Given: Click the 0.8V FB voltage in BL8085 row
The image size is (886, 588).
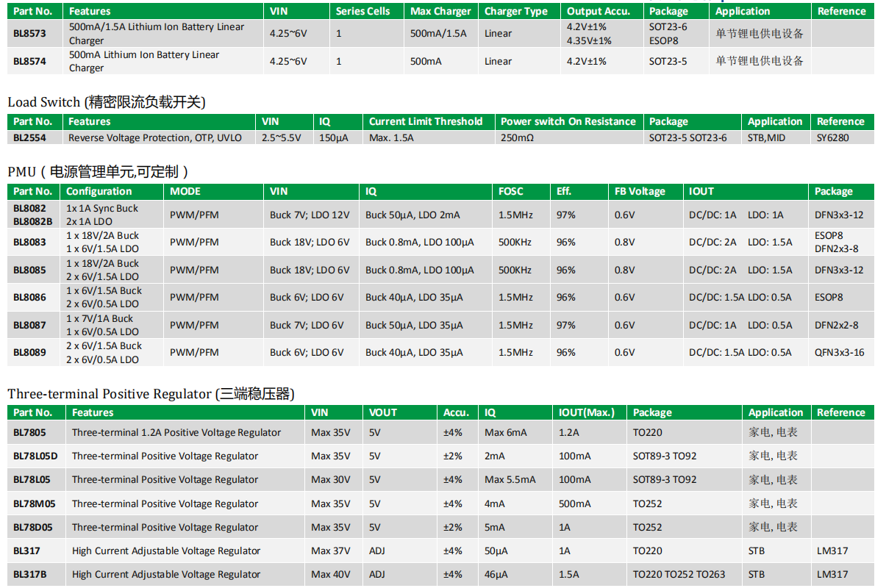Looking at the screenshot, I should click(x=625, y=270).
